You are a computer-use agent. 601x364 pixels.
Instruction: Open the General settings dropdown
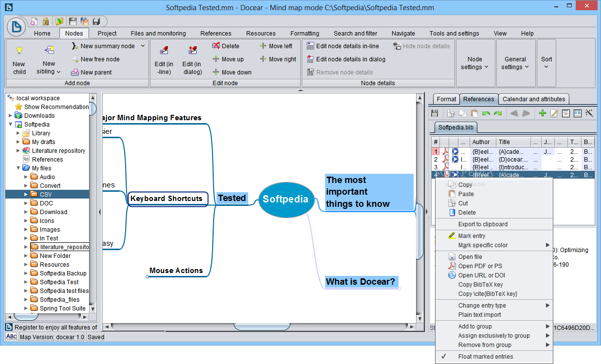(x=515, y=63)
